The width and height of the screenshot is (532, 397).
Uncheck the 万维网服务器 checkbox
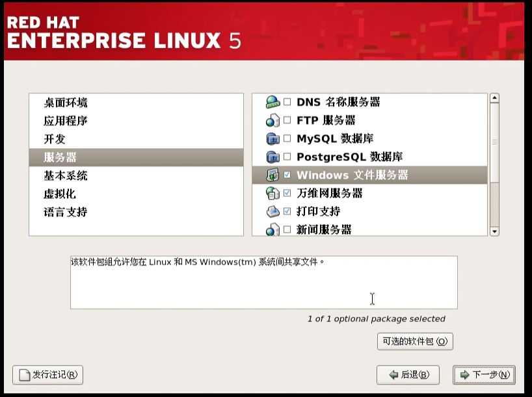[x=287, y=193]
